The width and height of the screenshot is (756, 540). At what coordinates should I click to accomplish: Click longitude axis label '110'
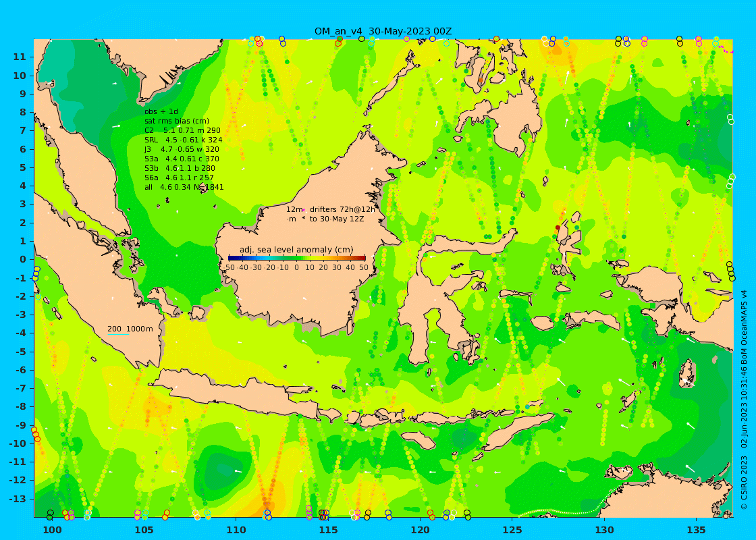(x=236, y=530)
